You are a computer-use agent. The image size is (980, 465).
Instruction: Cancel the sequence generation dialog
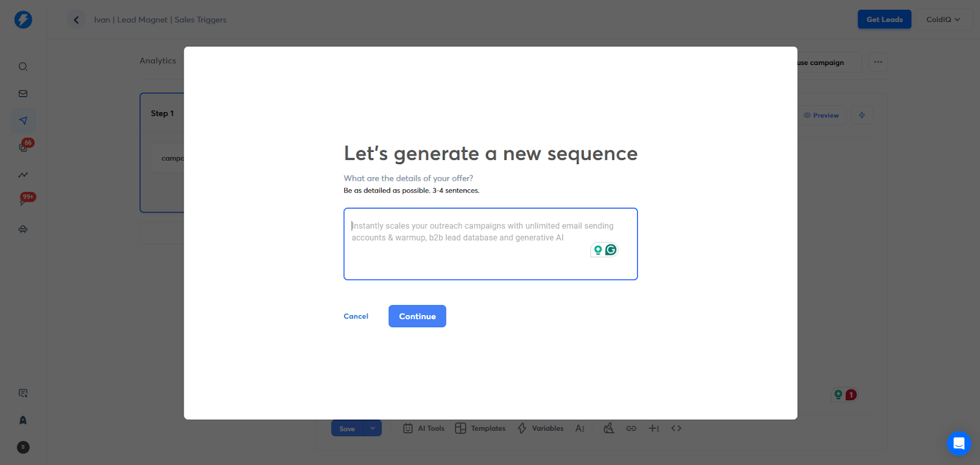coord(356,316)
